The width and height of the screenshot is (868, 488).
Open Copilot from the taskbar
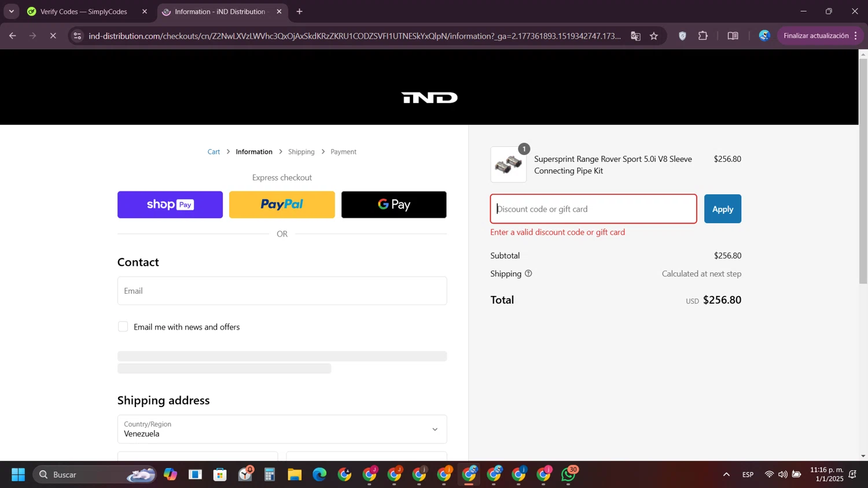point(170,475)
